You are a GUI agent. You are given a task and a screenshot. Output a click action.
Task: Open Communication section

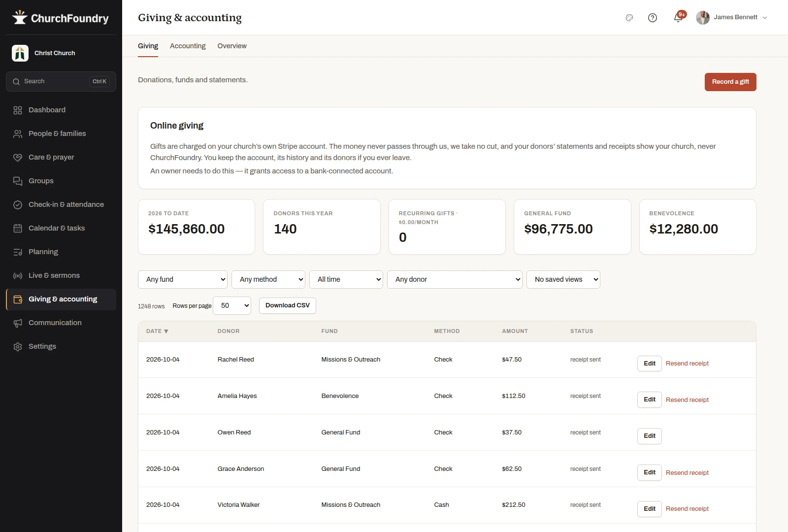coord(61,323)
